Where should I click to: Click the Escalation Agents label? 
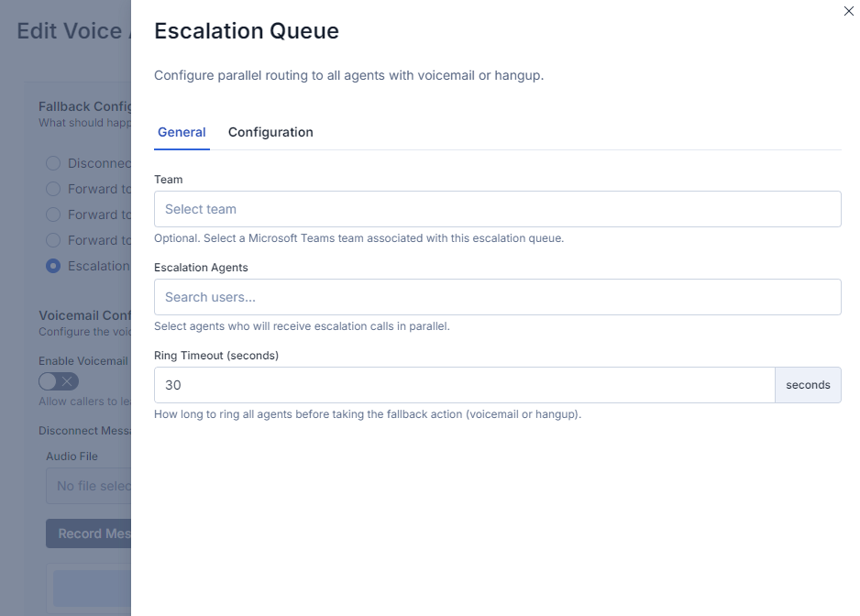tap(201, 267)
